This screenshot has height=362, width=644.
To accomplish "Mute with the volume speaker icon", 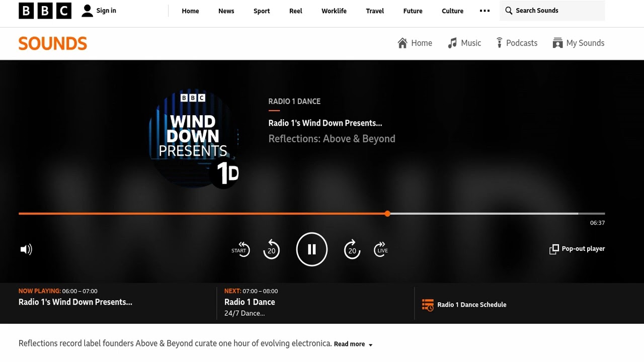I will point(26,249).
